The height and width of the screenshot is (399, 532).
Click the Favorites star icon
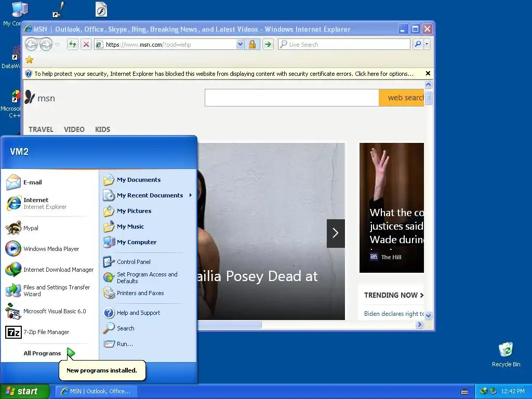coord(30,60)
